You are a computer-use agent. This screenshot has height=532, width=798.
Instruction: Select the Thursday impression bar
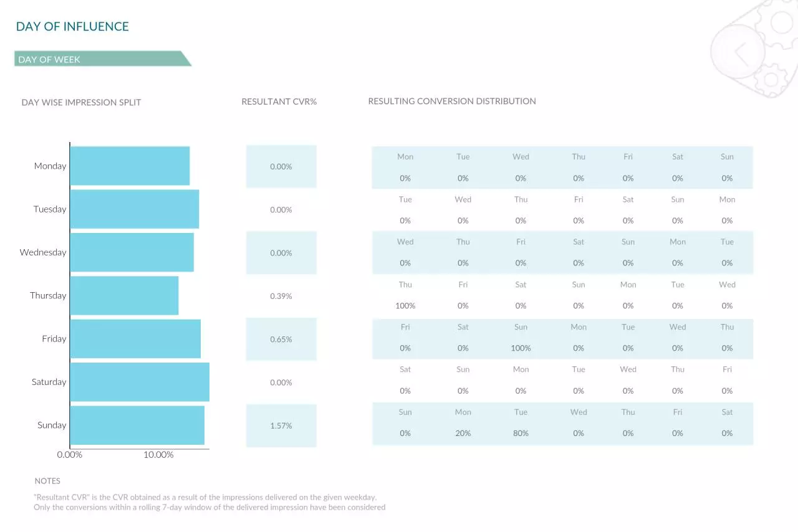(124, 295)
